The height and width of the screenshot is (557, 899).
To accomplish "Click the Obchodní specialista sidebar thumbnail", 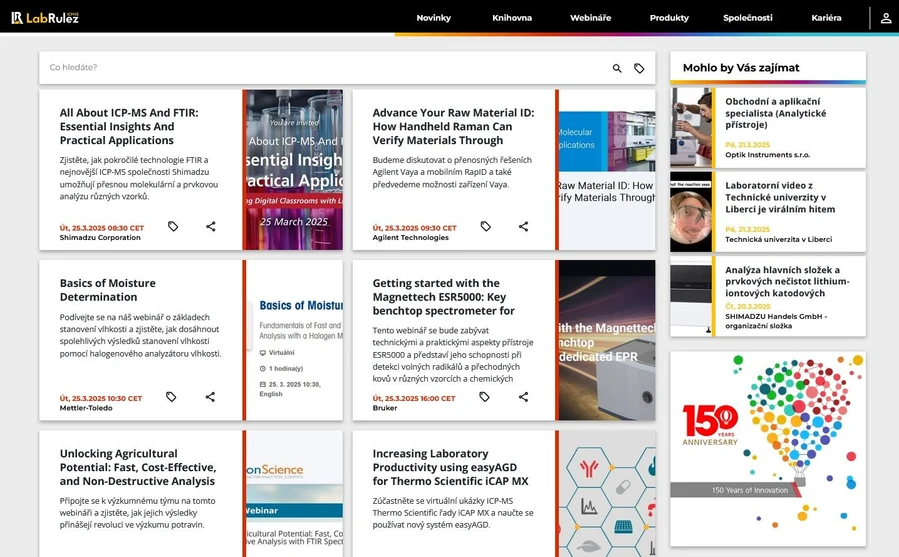I will [x=691, y=127].
